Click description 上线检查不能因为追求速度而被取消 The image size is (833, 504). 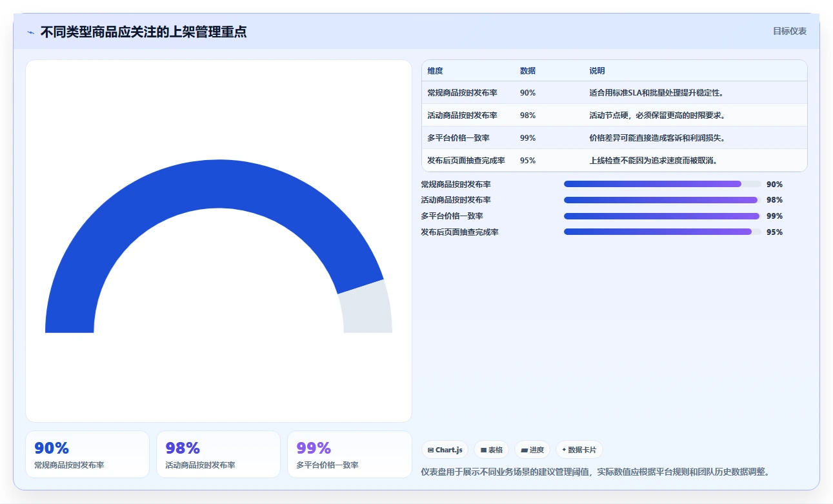coord(653,161)
